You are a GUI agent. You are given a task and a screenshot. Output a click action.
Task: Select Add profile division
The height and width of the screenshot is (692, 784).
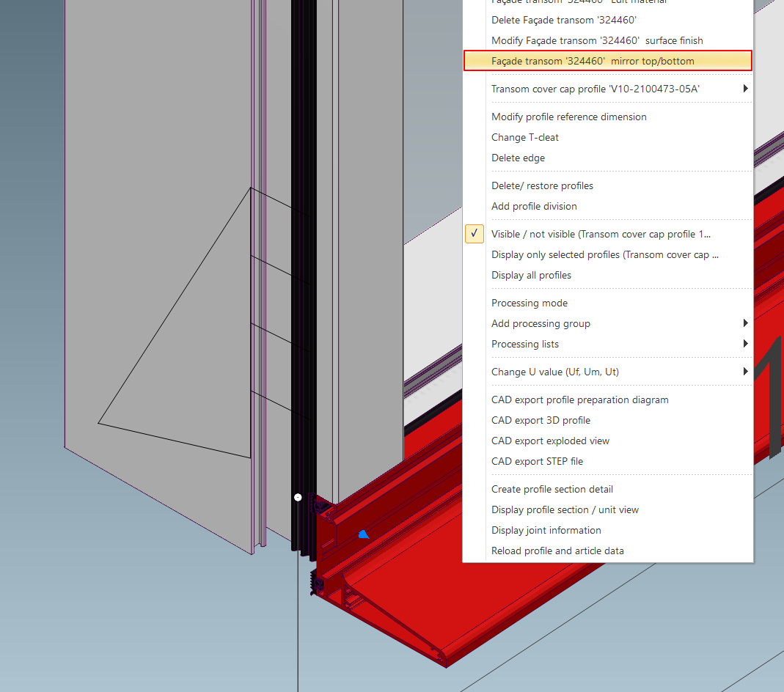[534, 206]
